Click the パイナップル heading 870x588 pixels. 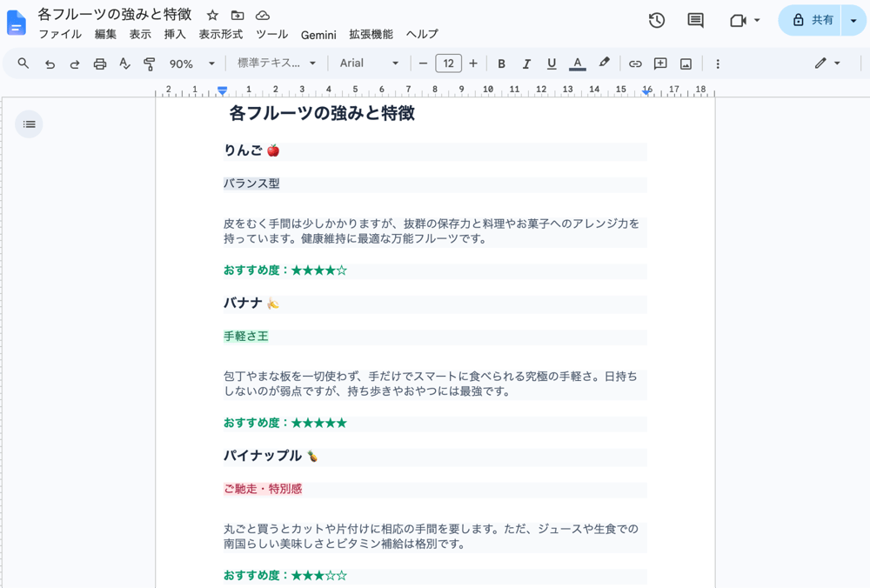271,456
